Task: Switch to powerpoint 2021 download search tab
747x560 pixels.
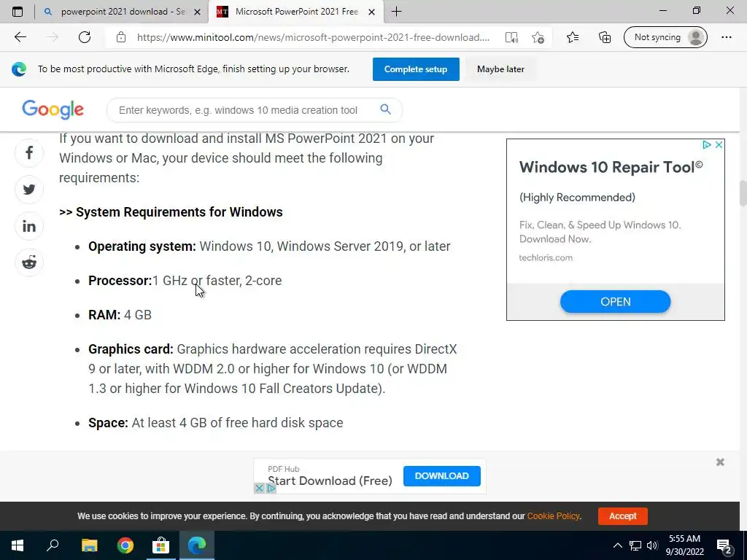Action: (122, 12)
